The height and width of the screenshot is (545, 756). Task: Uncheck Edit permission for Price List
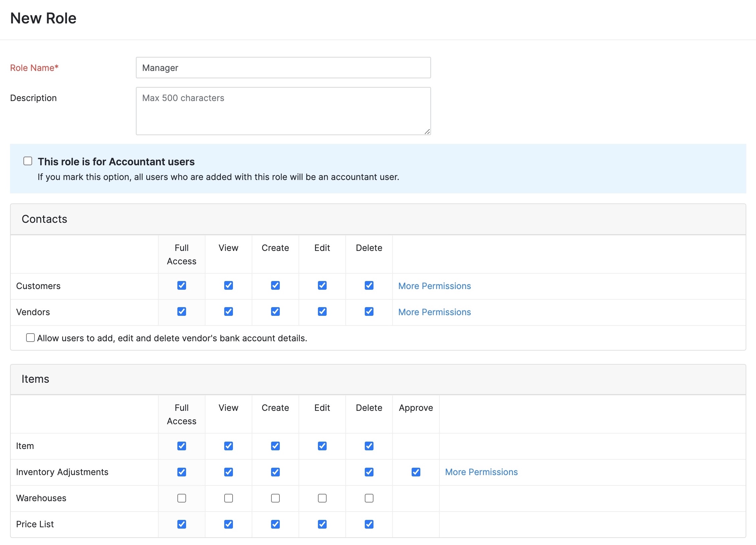322,524
